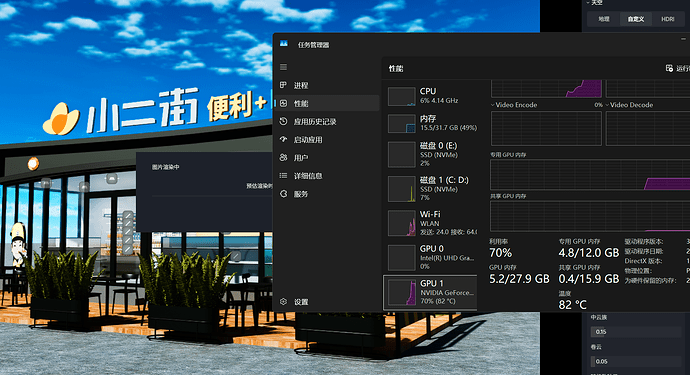The width and height of the screenshot is (690, 375).
Task: Click the 任务管理器 window title
Action: tap(313, 44)
